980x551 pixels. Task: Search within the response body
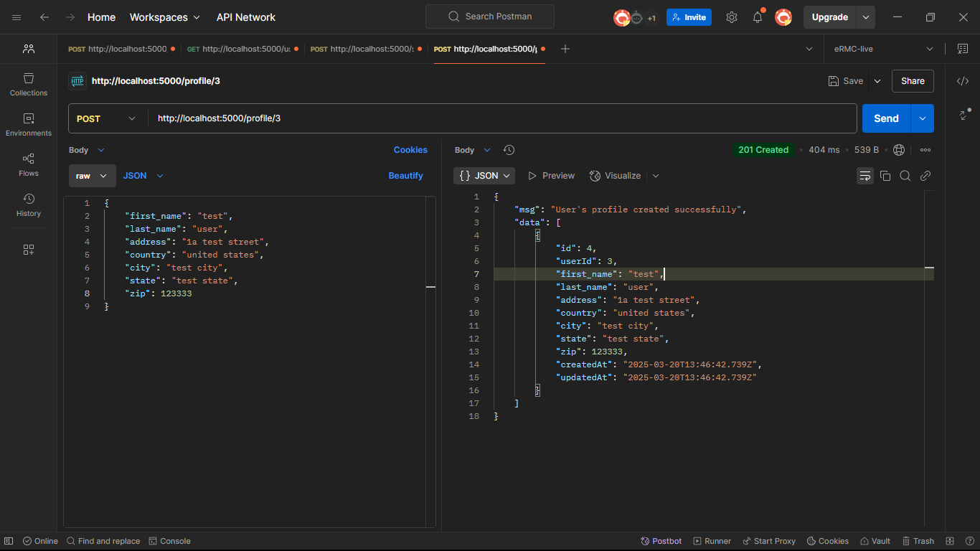[905, 176]
